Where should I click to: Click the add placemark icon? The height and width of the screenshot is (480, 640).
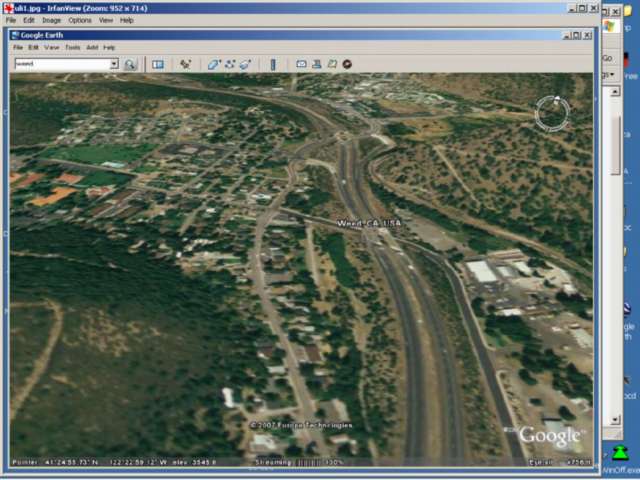click(185, 64)
